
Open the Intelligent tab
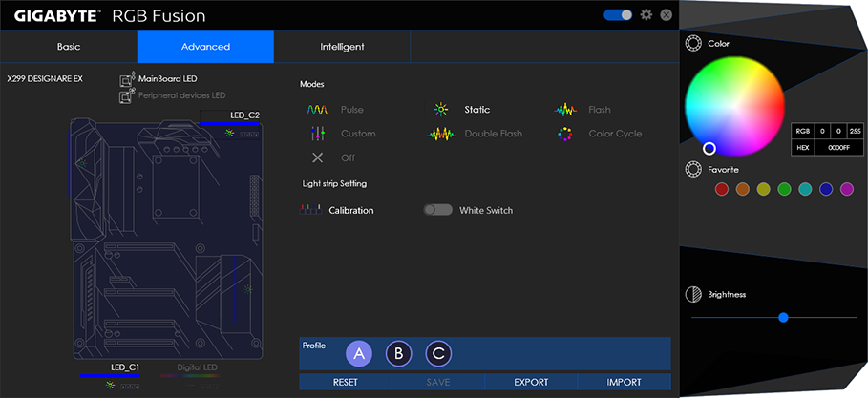pos(342,47)
